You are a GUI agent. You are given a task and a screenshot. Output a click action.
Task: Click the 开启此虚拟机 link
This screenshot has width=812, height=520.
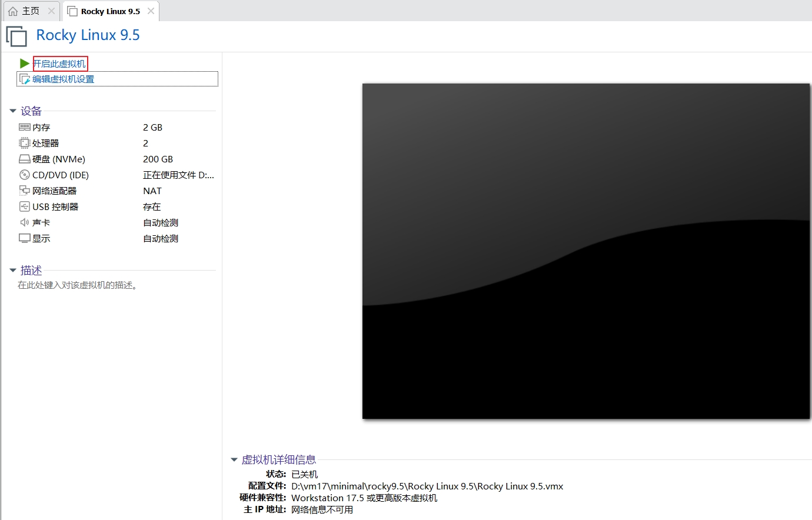click(60, 64)
